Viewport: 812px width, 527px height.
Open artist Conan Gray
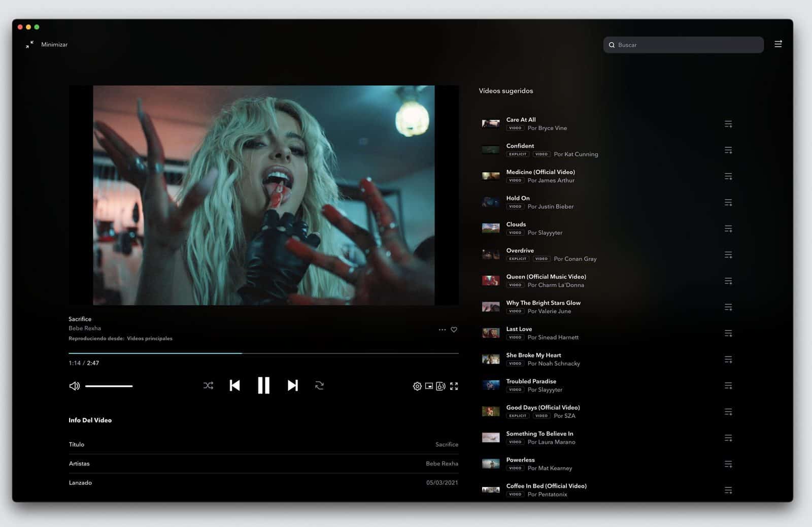click(580, 259)
